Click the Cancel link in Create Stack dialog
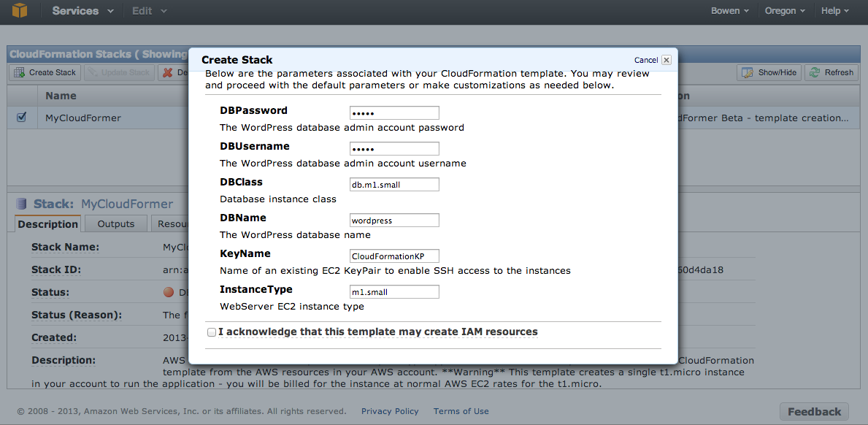 646,60
